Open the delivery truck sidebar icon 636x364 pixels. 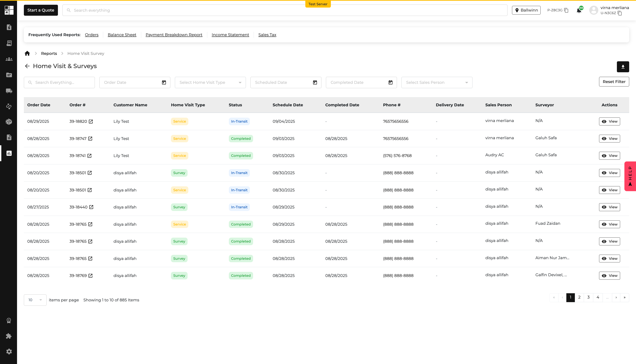pyautogui.click(x=9, y=91)
